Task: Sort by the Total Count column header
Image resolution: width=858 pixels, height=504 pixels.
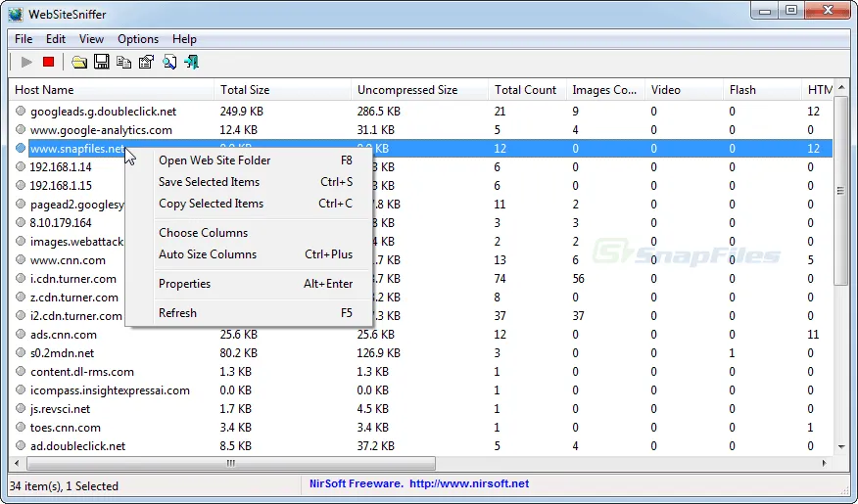Action: click(x=527, y=90)
